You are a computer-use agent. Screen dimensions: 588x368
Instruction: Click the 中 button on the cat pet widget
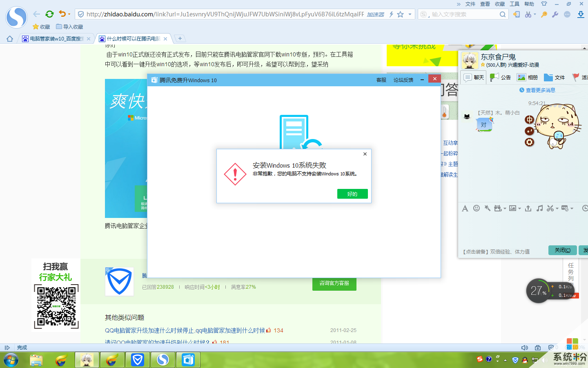click(x=529, y=119)
